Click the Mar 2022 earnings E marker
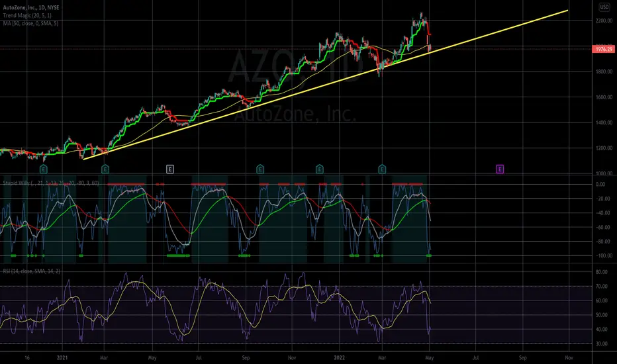The height and width of the screenshot is (364, 617). click(382, 169)
